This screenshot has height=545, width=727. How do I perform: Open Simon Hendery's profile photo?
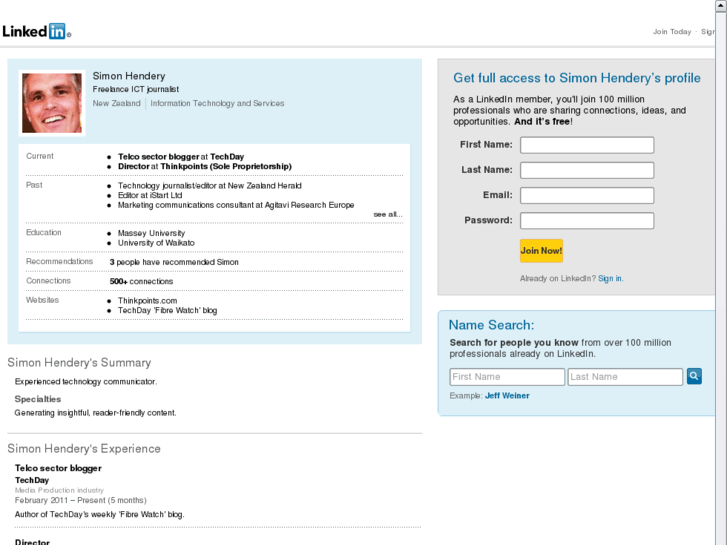point(52,103)
